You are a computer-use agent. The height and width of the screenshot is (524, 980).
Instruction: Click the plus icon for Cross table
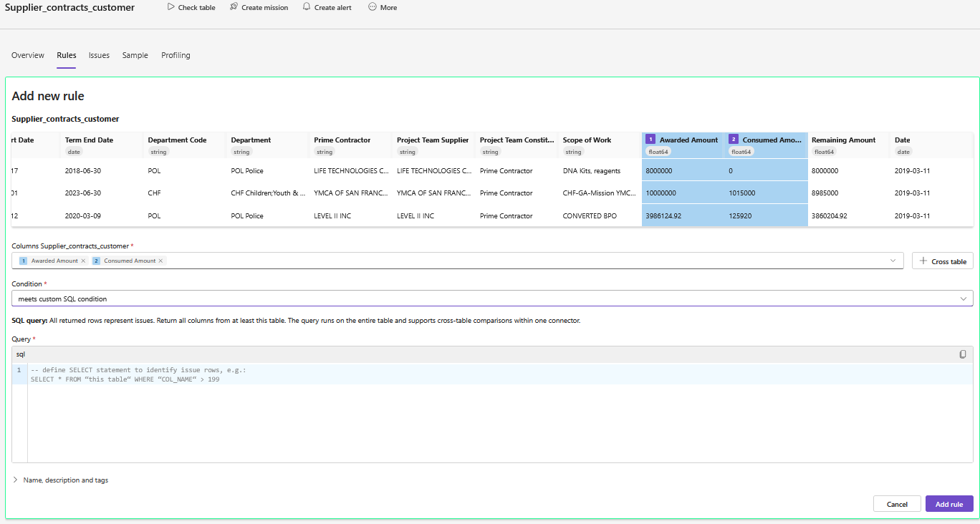(x=923, y=261)
